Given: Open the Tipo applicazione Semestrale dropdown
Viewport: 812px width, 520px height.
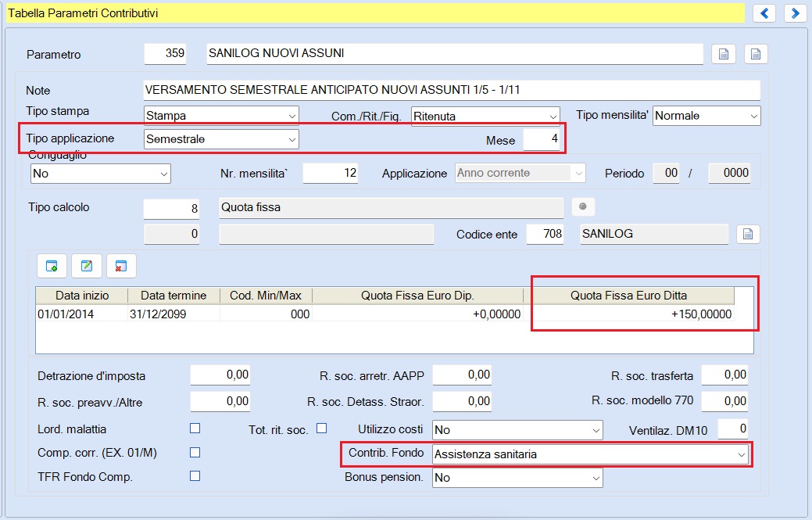Looking at the screenshot, I should point(221,139).
